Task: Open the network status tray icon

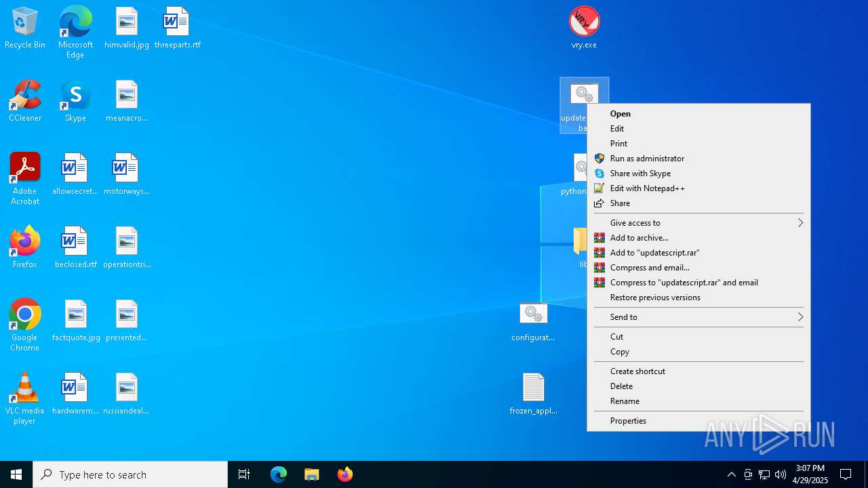Action: (764, 474)
